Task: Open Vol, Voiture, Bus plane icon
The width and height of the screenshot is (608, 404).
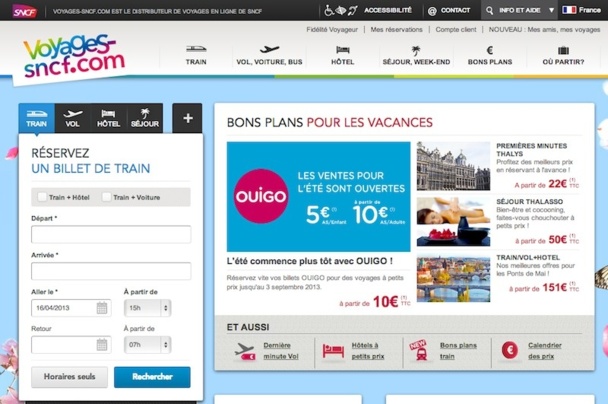Action: coord(269,49)
